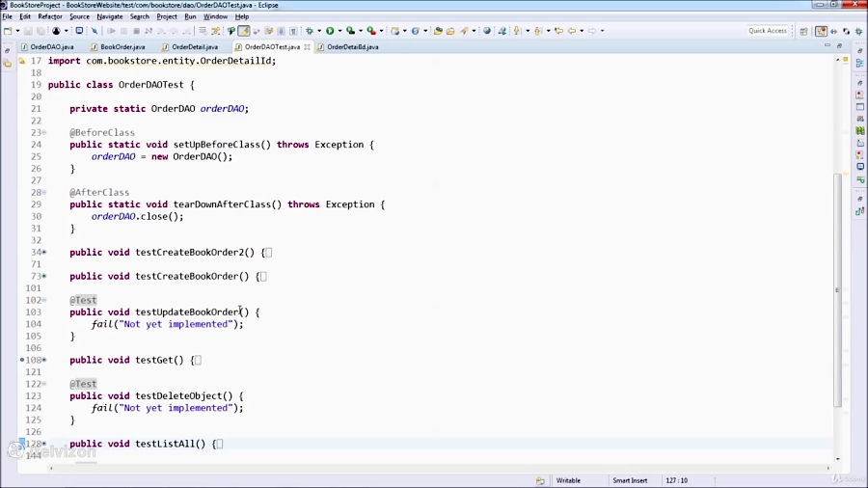Image resolution: width=868 pixels, height=488 pixels.
Task: Expand folded testListAll method at line 128
Action: click(44, 444)
